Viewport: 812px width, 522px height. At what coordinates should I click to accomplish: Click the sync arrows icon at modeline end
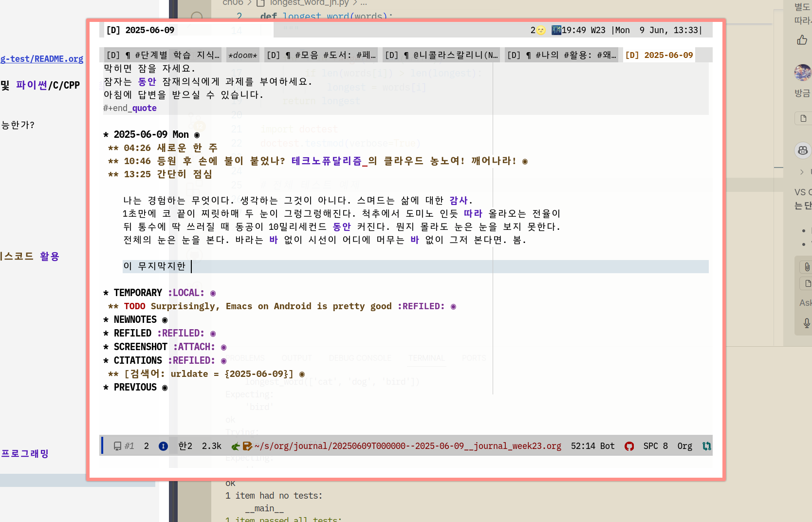pos(706,447)
